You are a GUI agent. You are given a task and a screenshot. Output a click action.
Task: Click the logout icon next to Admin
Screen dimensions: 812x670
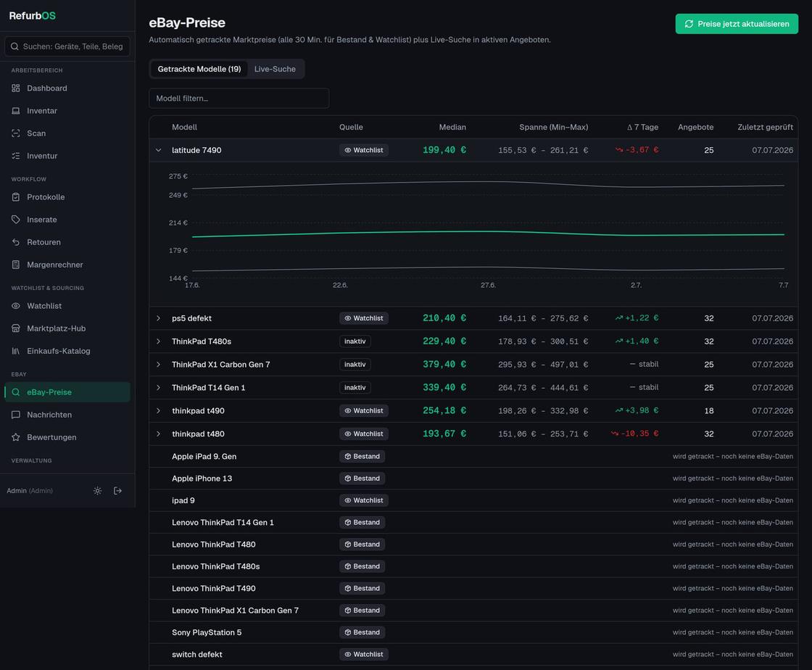click(x=117, y=490)
